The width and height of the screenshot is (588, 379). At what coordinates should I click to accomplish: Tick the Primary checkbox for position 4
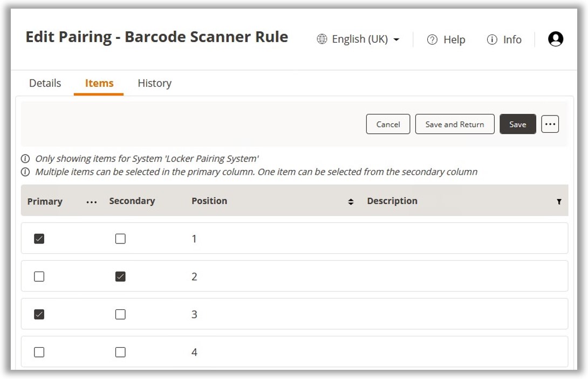tap(39, 352)
